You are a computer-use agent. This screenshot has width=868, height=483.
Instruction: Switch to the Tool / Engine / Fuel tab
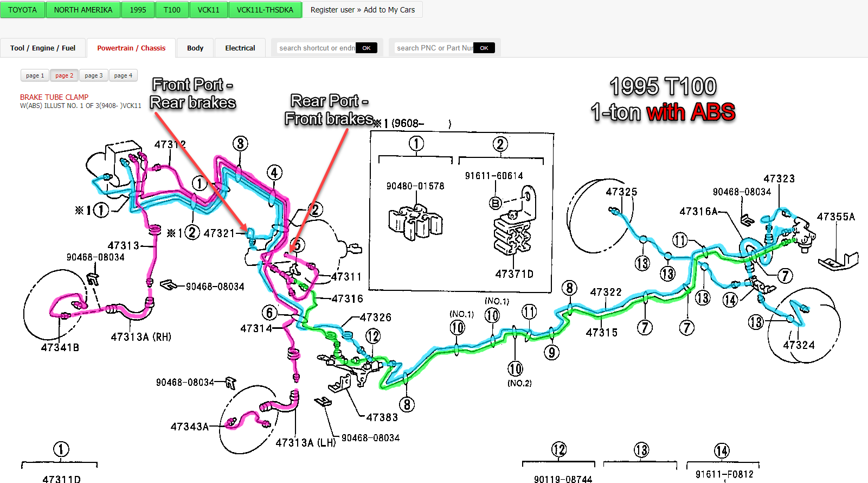click(x=43, y=48)
